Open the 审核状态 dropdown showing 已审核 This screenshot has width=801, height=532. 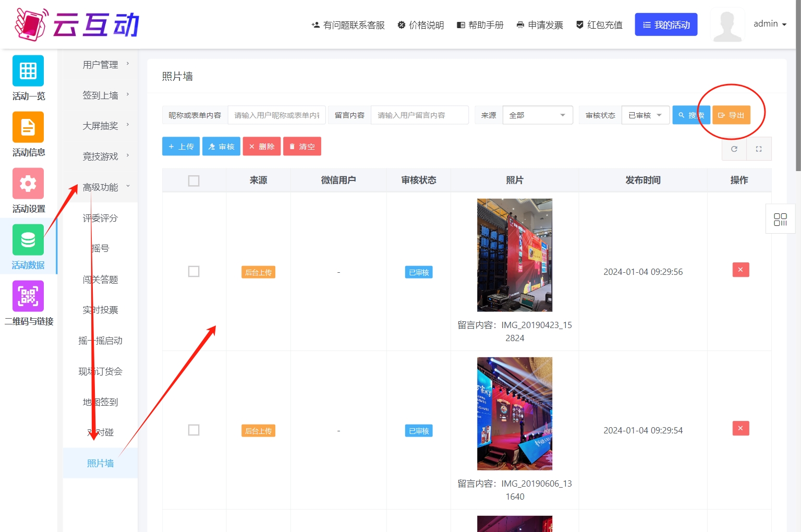[x=645, y=115]
